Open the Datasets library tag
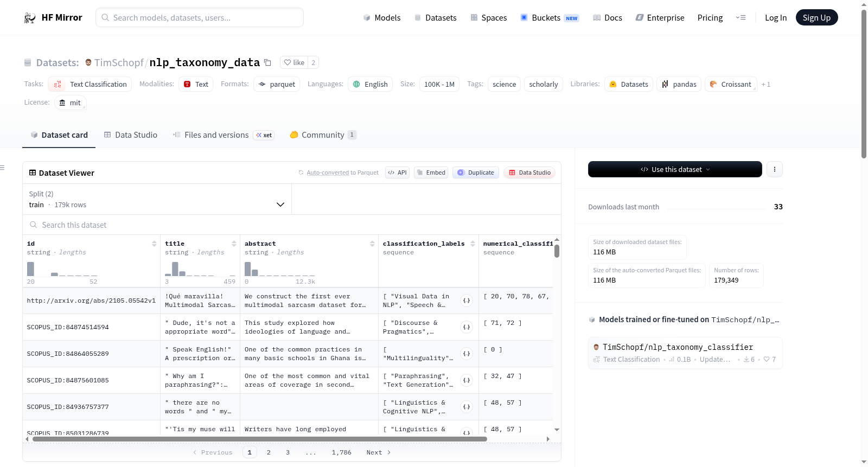The image size is (868, 467). pyautogui.click(x=629, y=84)
